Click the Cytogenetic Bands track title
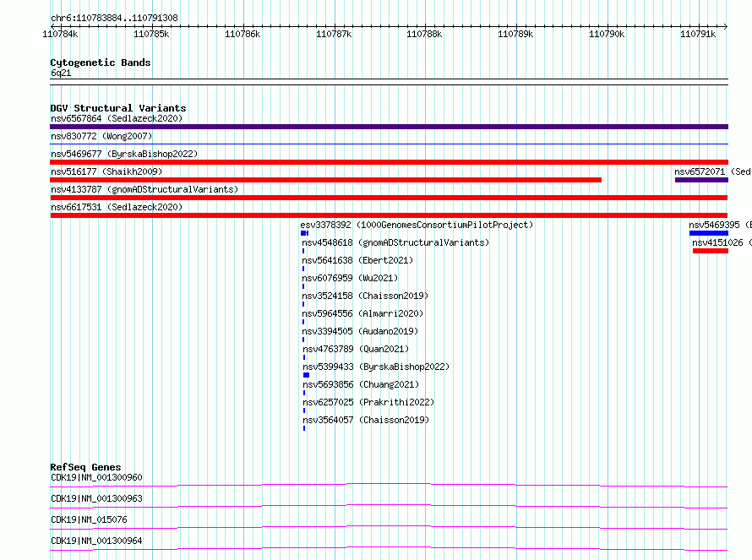This screenshot has width=752, height=560. tap(101, 63)
